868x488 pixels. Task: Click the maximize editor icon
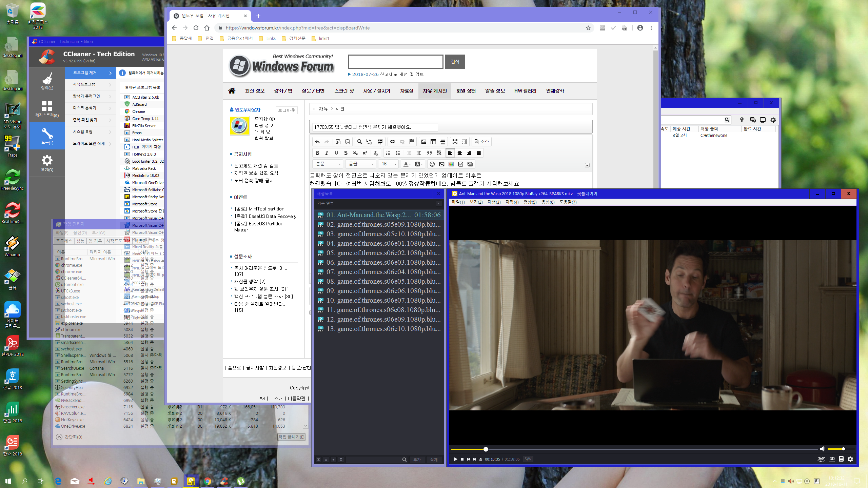[455, 142]
